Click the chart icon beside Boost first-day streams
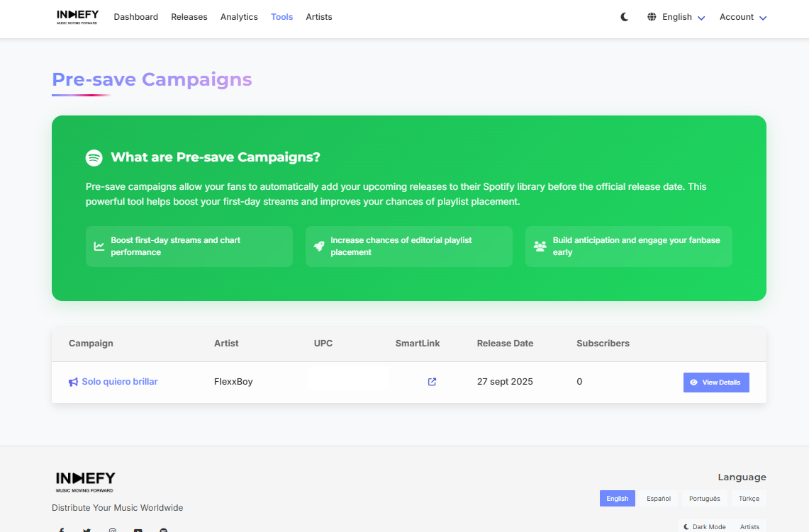The width and height of the screenshot is (809, 532). pyautogui.click(x=99, y=247)
